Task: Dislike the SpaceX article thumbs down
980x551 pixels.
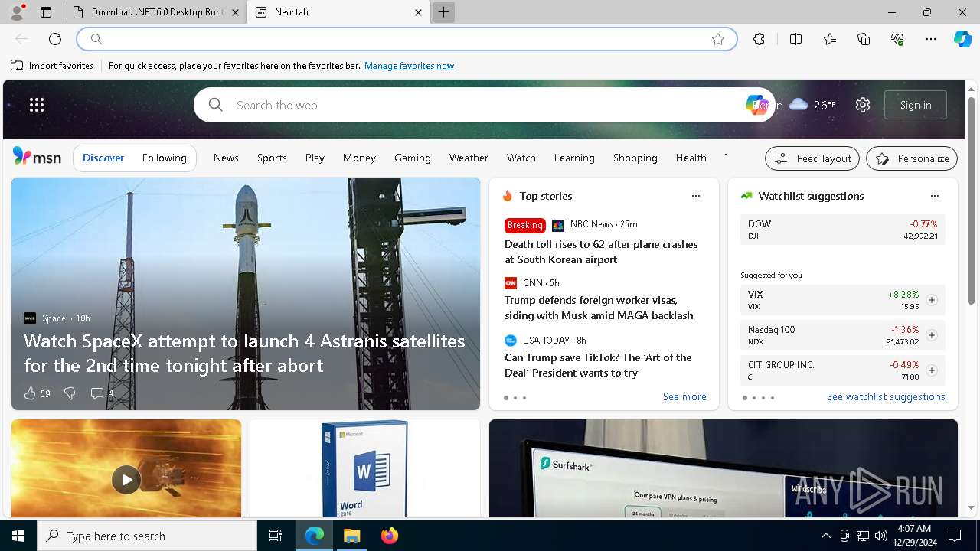Action: pos(70,393)
